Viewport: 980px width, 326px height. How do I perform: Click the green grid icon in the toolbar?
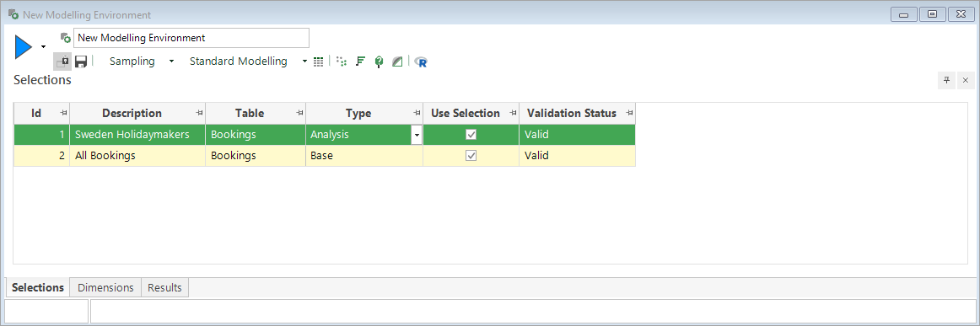tap(318, 61)
